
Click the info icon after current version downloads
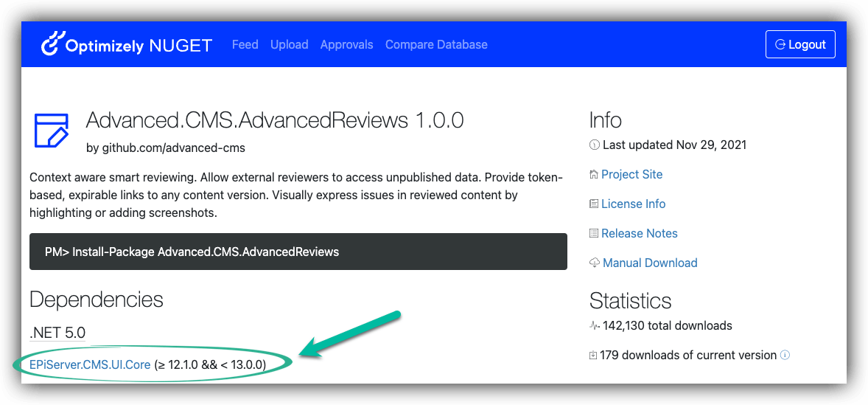(x=785, y=356)
